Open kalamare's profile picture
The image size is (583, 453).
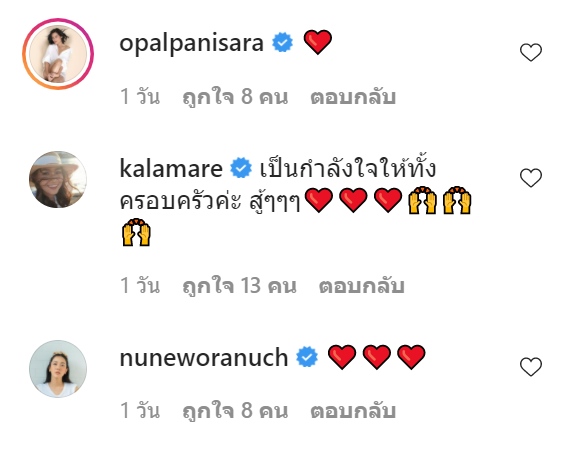[58, 179]
